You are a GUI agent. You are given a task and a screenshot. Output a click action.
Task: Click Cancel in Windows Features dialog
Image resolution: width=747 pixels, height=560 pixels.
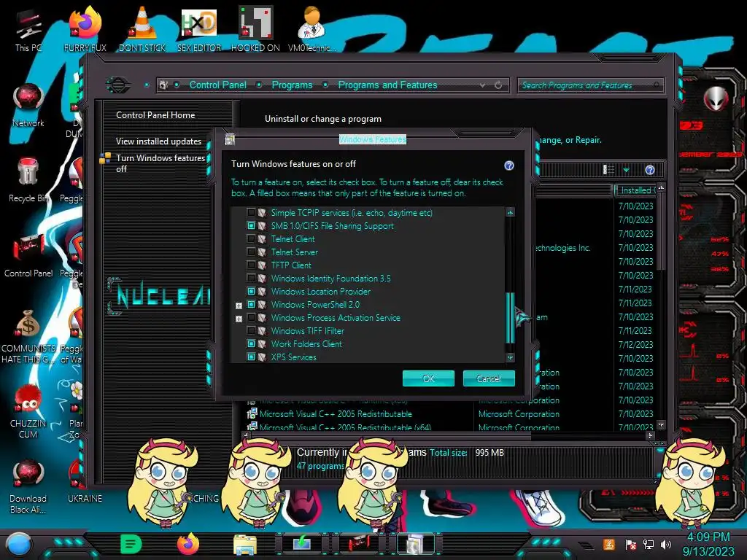[x=489, y=378]
